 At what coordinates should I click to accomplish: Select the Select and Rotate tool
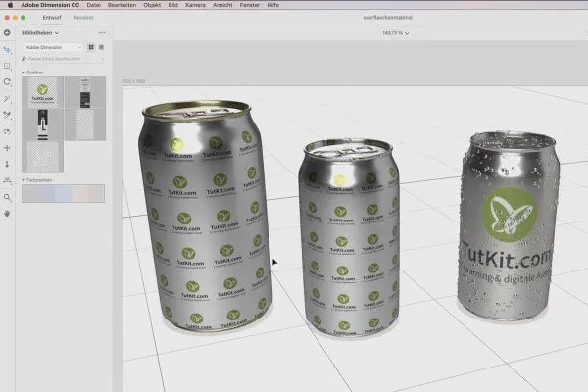[7, 82]
